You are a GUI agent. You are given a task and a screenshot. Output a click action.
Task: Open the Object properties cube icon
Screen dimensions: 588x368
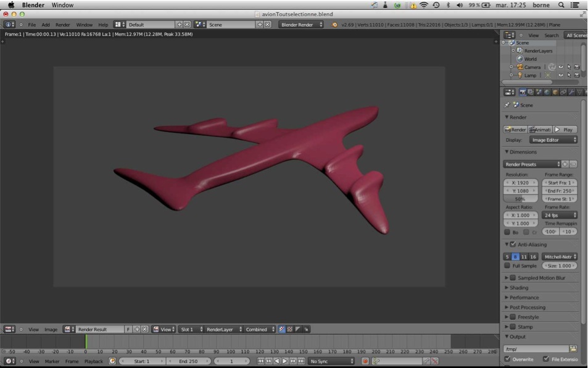[x=553, y=93]
